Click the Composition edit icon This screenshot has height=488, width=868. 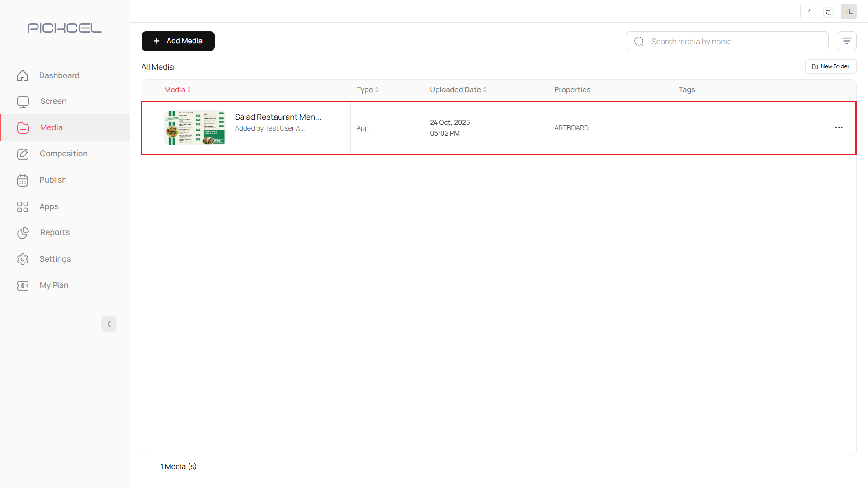[23, 154]
